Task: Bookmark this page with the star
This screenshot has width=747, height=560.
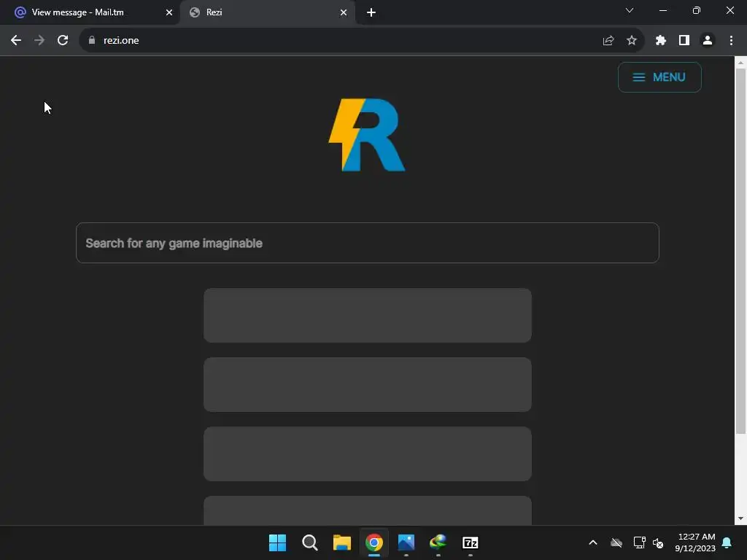Action: pyautogui.click(x=632, y=41)
